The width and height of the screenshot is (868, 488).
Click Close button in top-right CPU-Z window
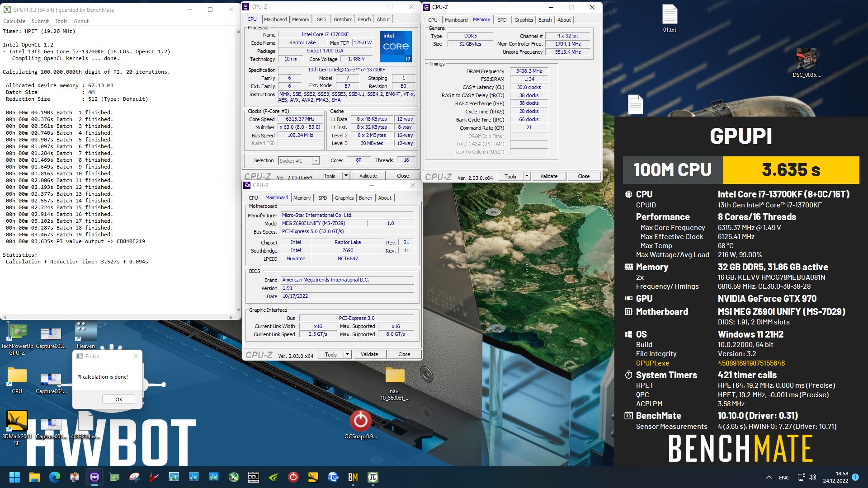click(584, 176)
